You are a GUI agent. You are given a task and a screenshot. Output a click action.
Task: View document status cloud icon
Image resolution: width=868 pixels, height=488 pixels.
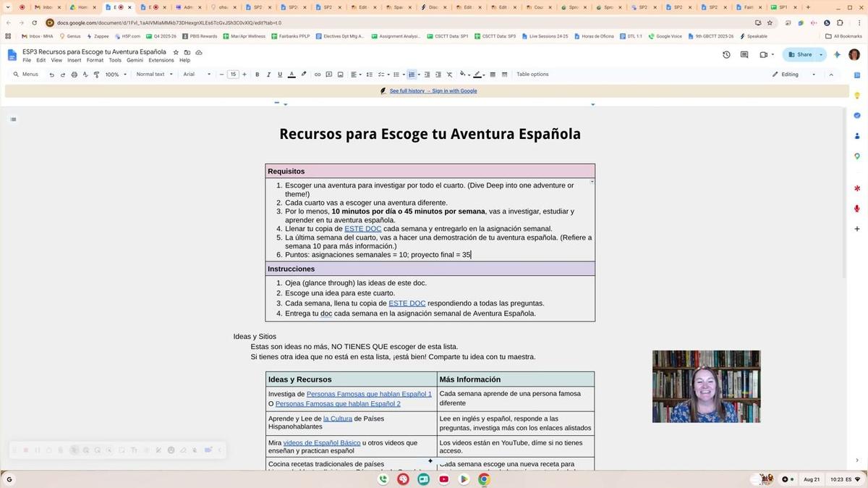click(x=199, y=52)
